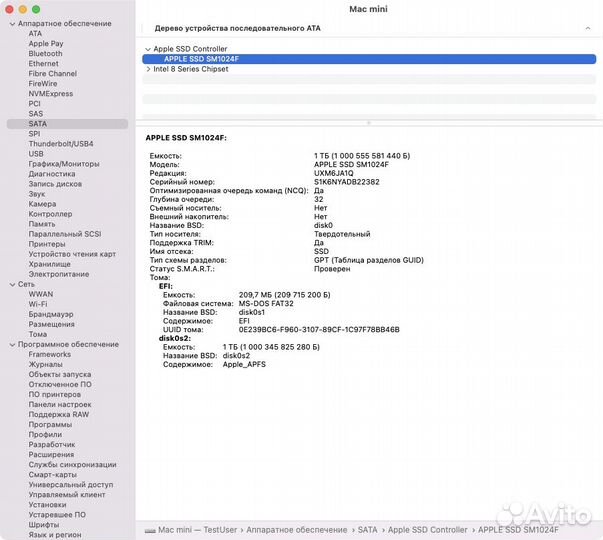Toggle sort arrow in the ATA tree header
This screenshot has width=603, height=540.
(x=588, y=28)
